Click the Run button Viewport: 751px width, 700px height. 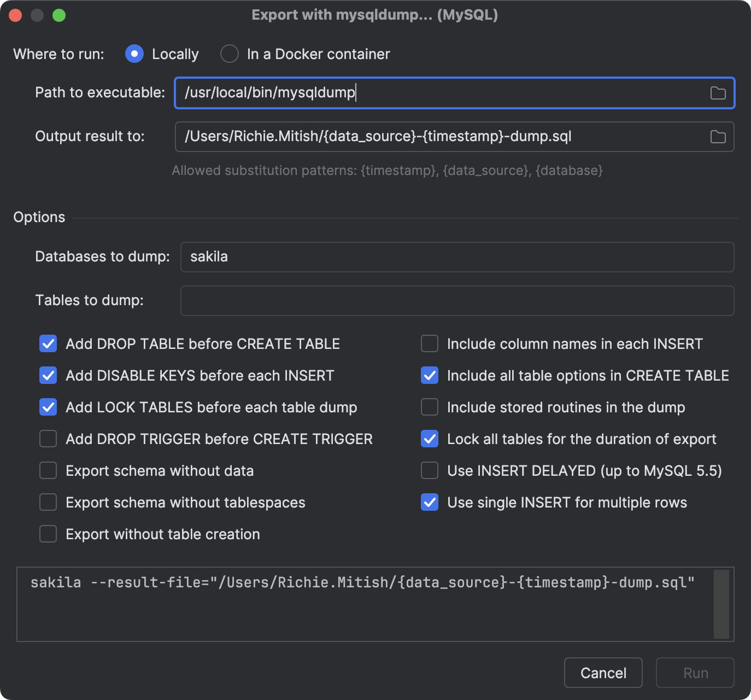click(x=695, y=673)
